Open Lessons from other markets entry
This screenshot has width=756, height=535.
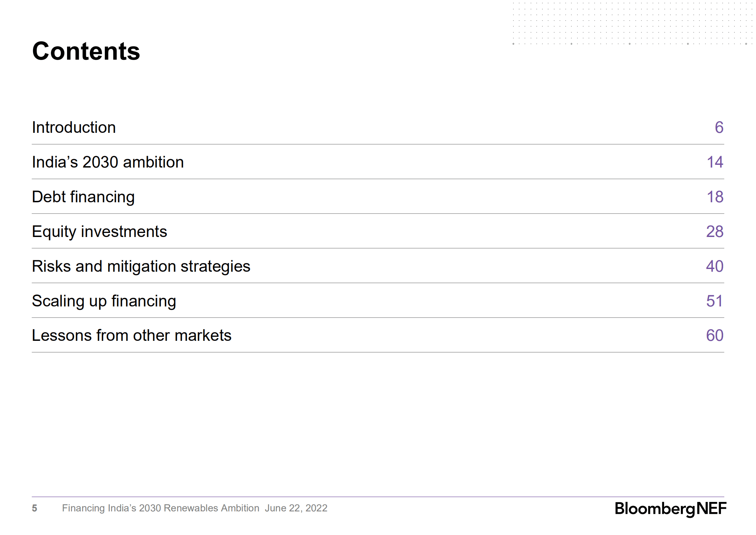(132, 335)
